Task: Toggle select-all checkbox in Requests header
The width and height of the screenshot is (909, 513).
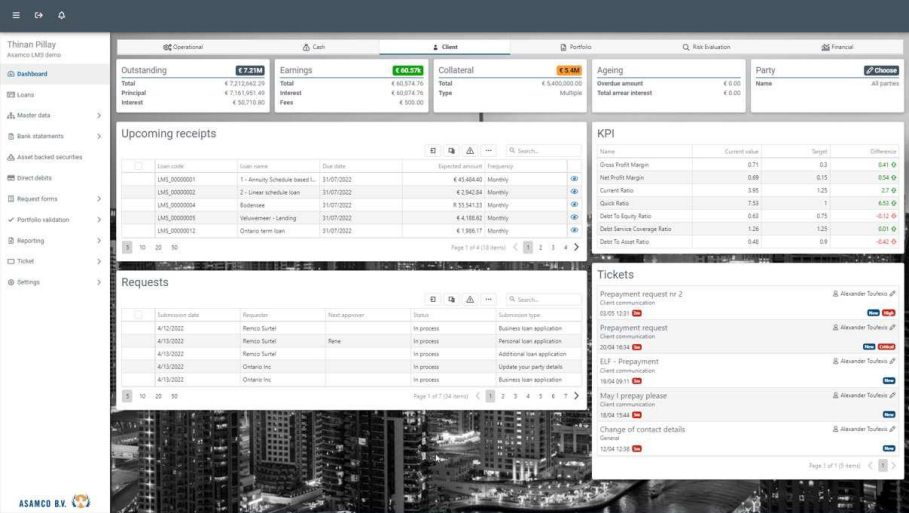Action: pyautogui.click(x=138, y=315)
